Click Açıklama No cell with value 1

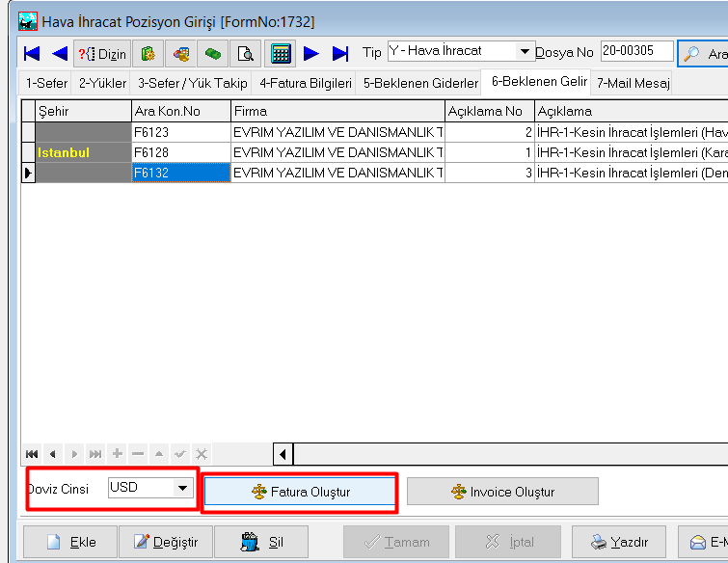[x=490, y=152]
